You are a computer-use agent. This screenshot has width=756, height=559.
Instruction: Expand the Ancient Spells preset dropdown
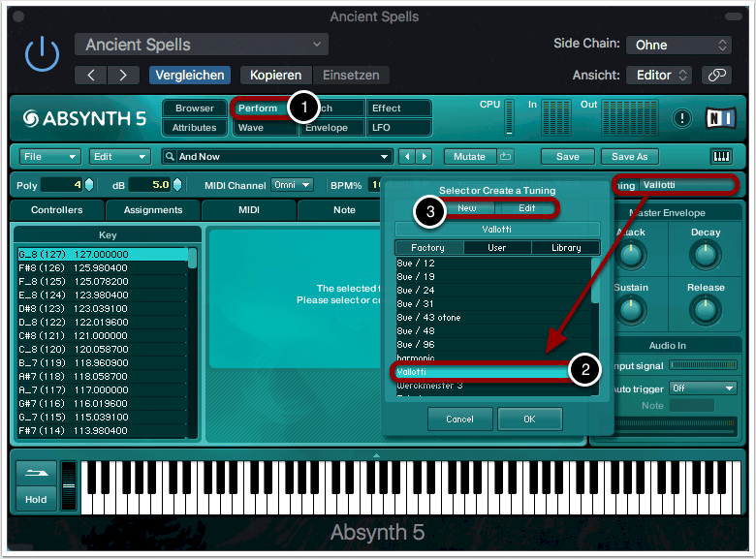tap(202, 45)
